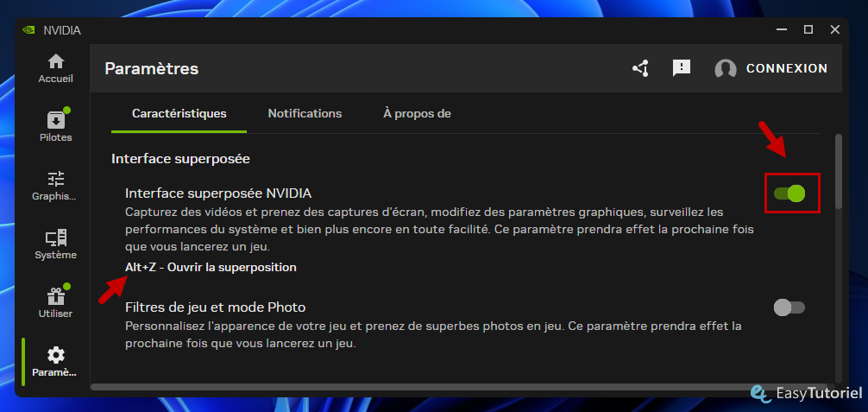
Task: Open the Graphismes settings section
Action: pos(55,186)
